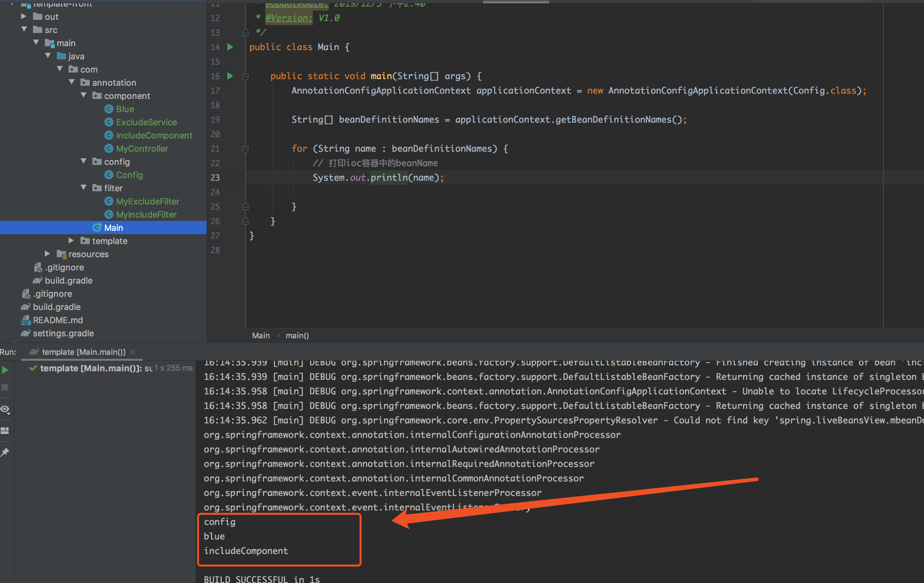Toggle the fold marker on for-loop line 21
924x583 pixels.
246,149
